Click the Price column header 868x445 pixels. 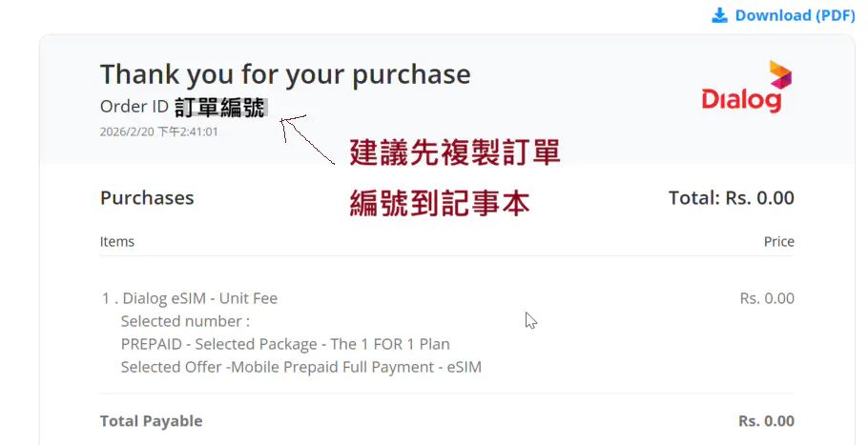778,242
